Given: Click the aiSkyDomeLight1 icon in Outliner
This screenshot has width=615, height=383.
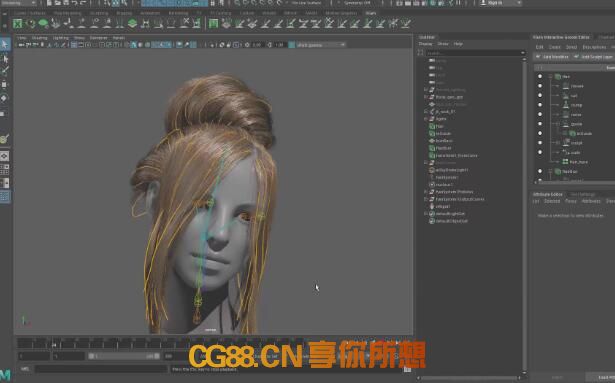Looking at the screenshot, I should pos(432,170).
